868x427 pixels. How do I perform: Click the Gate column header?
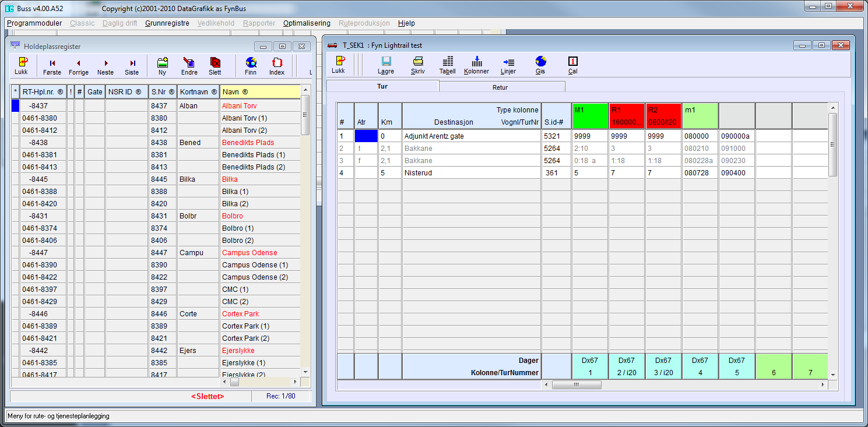tap(95, 91)
